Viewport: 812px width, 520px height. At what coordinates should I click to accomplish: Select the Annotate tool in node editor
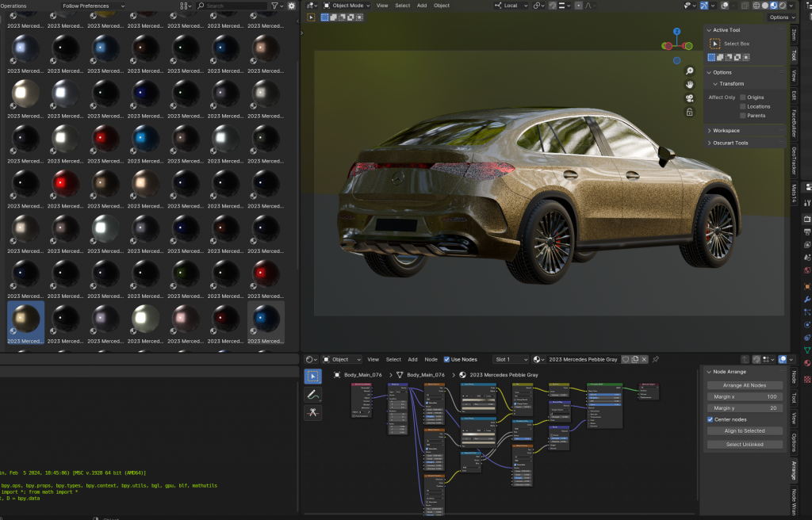tap(312, 394)
